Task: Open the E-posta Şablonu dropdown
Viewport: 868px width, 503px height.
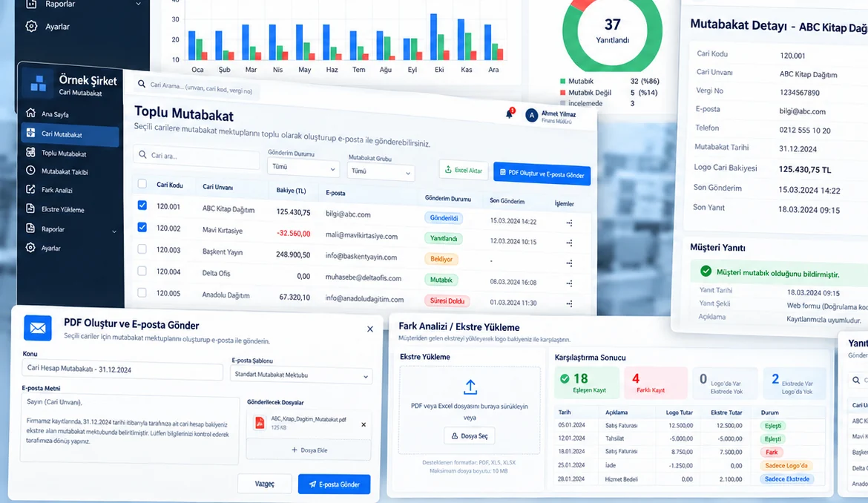Action: (301, 375)
